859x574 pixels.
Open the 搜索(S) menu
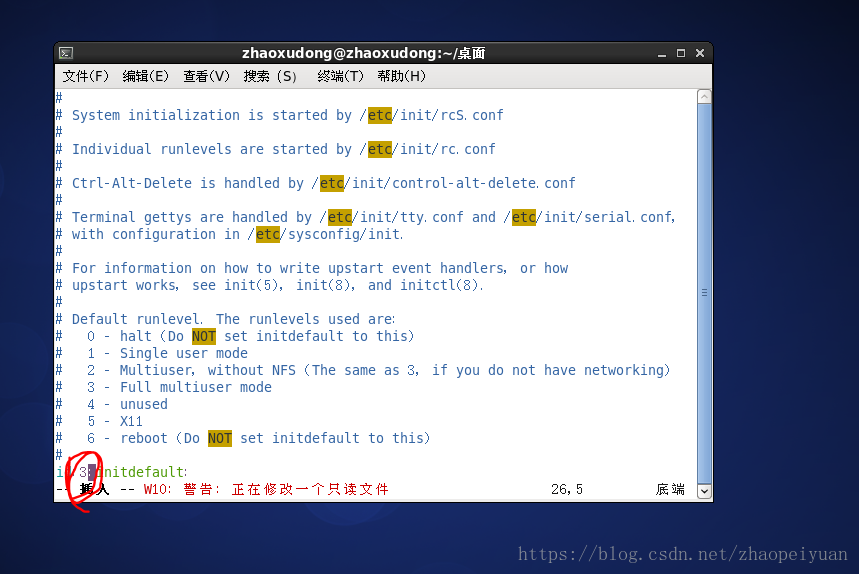pos(270,76)
